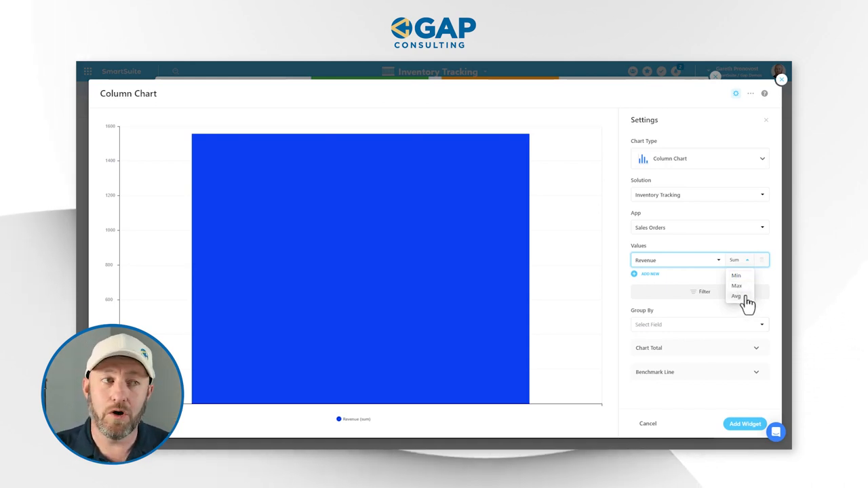The image size is (868, 488).
Task: Click the search icon in SmartSuite header
Action: click(176, 71)
